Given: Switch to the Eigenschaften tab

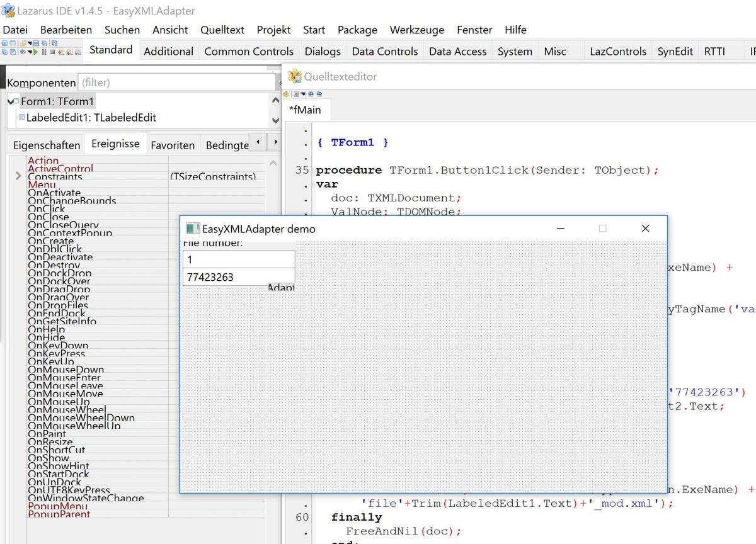Looking at the screenshot, I should click(47, 145).
